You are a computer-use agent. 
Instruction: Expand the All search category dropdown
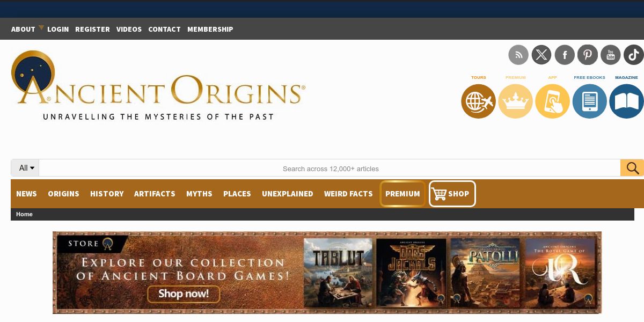[25, 168]
